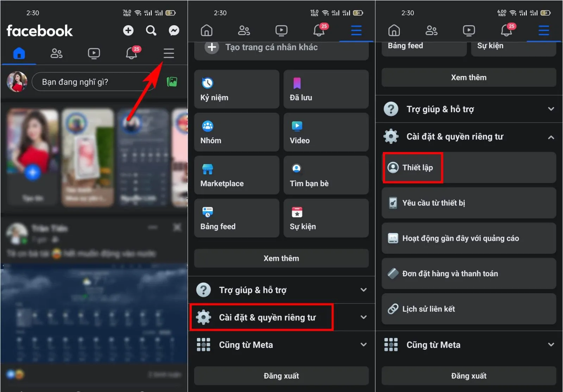Image resolution: width=563 pixels, height=392 pixels.
Task: Open Friends tab in the first screen
Action: click(x=56, y=53)
